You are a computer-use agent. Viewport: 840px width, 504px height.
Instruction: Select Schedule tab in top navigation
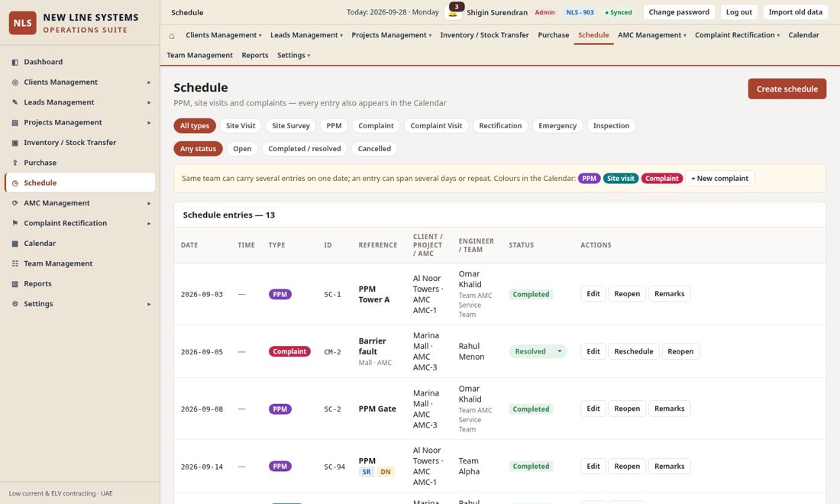point(593,35)
